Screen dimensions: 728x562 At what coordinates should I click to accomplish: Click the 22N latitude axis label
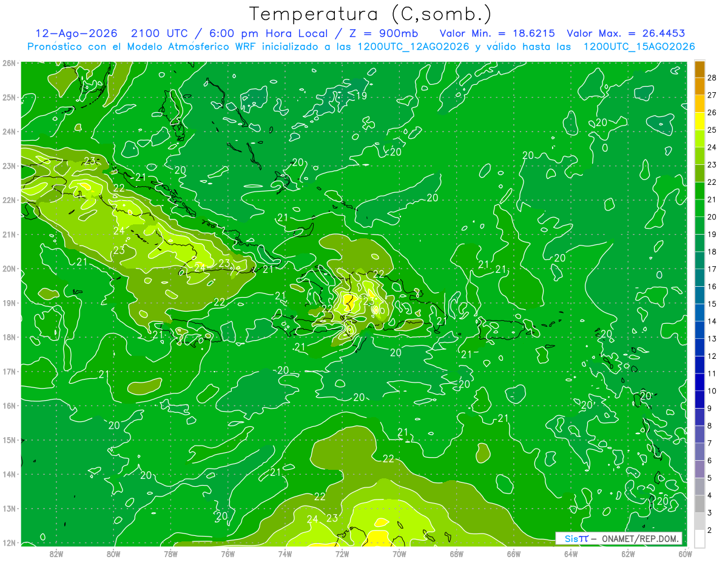(x=8, y=200)
